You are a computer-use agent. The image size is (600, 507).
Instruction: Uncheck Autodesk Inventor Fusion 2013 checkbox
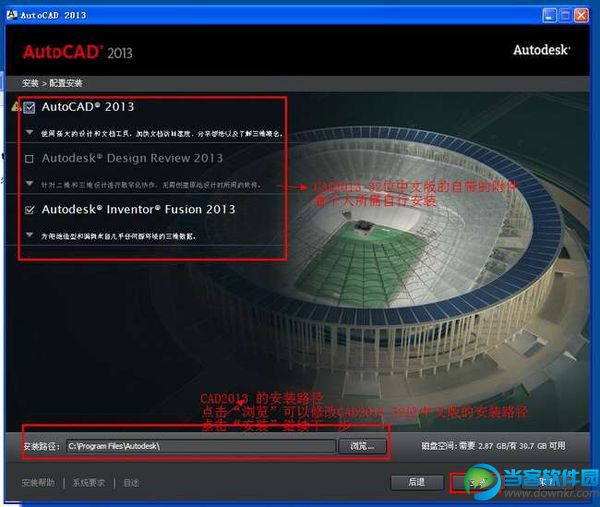(29, 210)
